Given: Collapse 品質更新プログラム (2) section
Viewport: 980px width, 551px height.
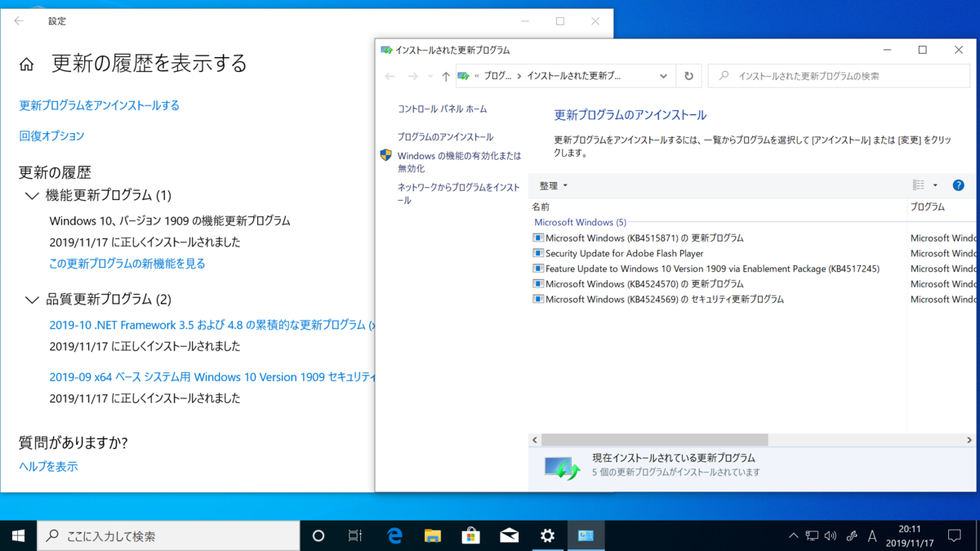Looking at the screenshot, I should pyautogui.click(x=32, y=300).
